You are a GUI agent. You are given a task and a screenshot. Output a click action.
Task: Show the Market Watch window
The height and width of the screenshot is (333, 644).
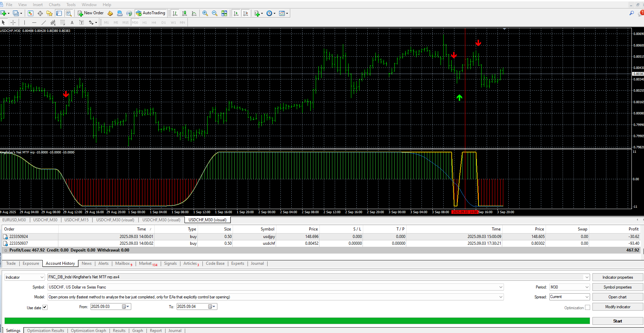[x=31, y=13]
